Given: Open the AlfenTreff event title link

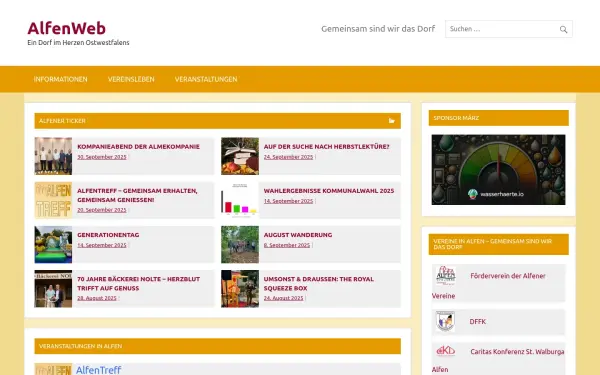Looking at the screenshot, I should click(x=98, y=370).
